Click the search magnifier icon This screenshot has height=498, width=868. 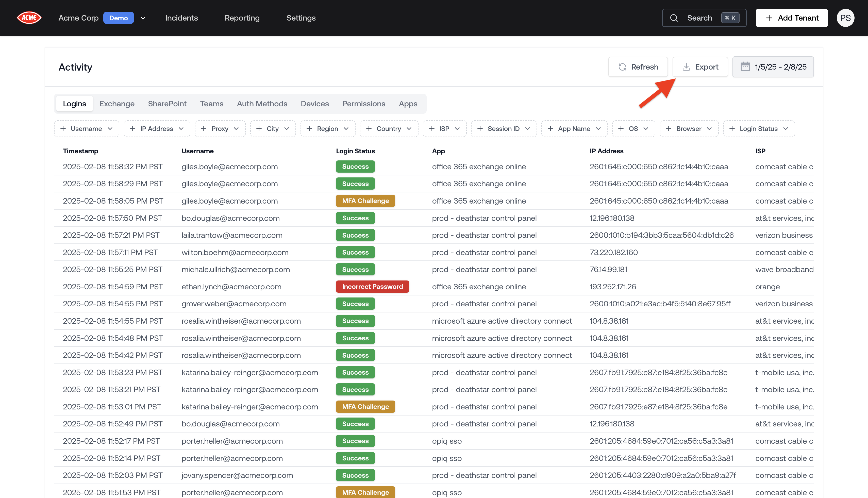674,18
